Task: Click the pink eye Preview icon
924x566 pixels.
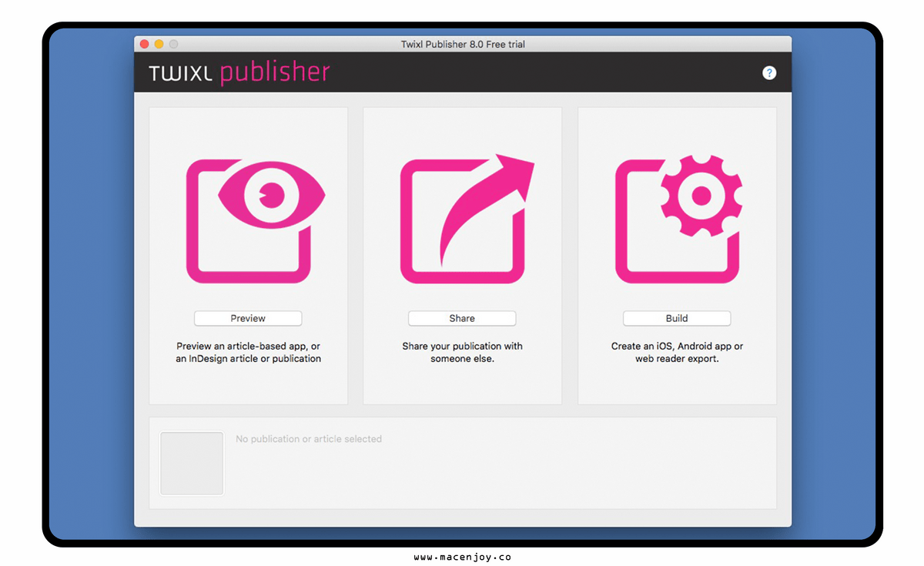Action: (x=256, y=221)
